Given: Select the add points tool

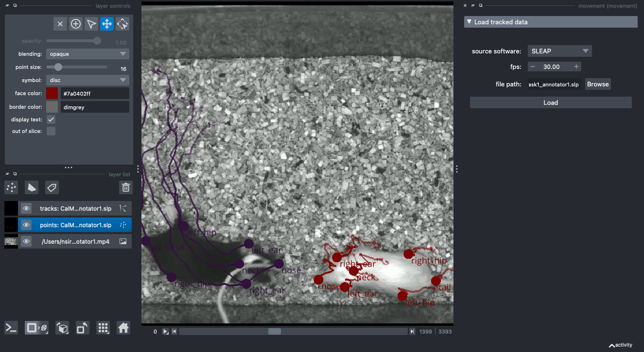Looking at the screenshot, I should pyautogui.click(x=76, y=24).
